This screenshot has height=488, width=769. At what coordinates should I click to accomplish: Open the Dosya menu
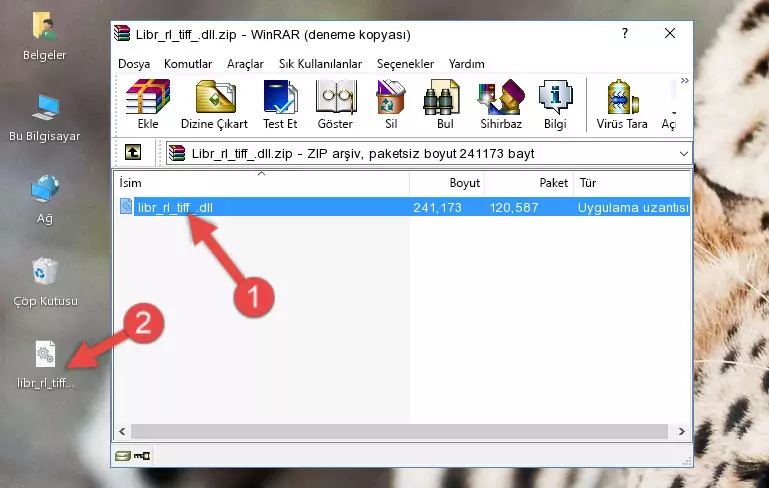pos(134,64)
